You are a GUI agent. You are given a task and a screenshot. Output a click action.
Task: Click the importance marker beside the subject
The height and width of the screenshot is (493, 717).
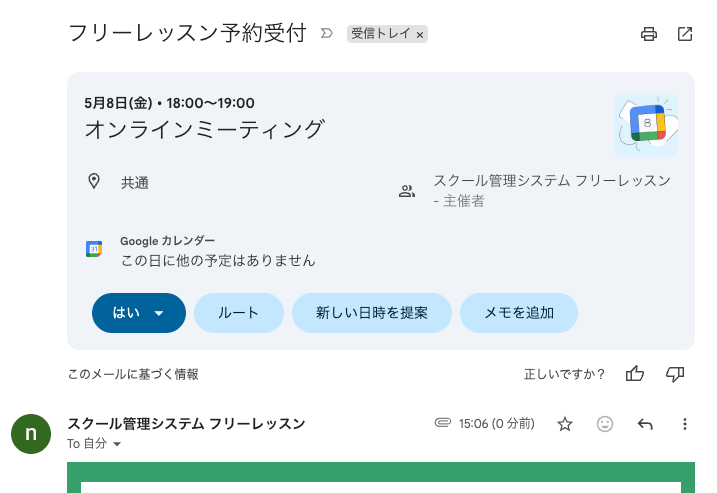click(x=326, y=34)
